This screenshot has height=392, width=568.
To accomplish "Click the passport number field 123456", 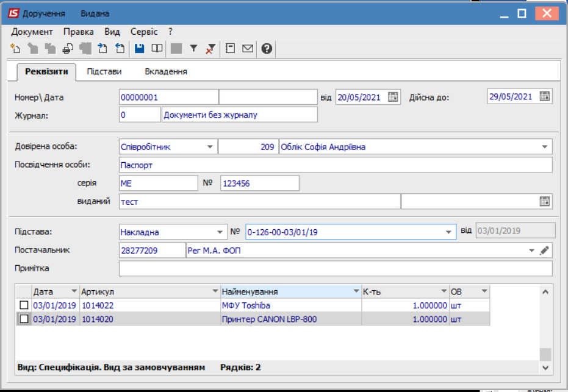I will click(x=260, y=183).
